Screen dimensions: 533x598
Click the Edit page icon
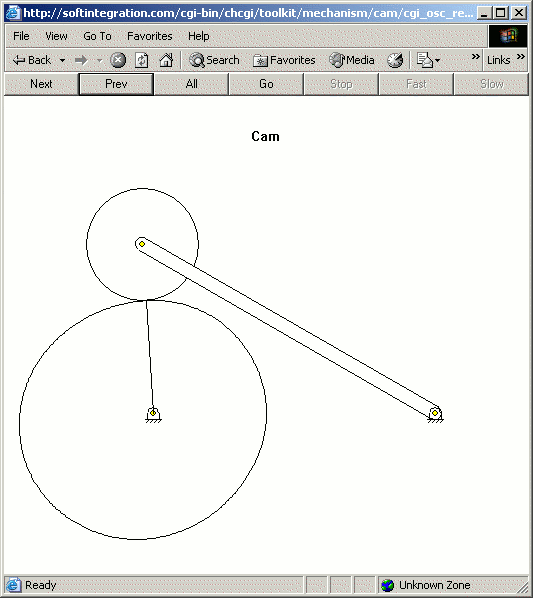pos(424,60)
